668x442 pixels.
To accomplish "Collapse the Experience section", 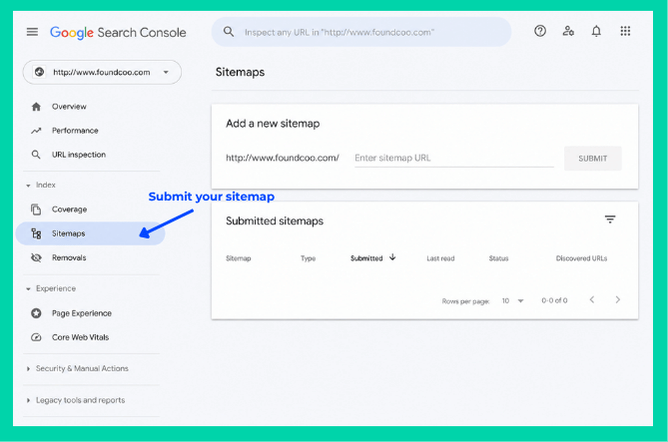I will [x=28, y=289].
